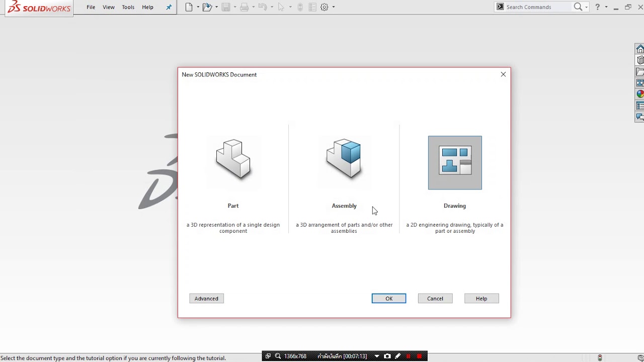Screen dimensions: 644x362
Task: Click status bar traffic light icon
Action: [600, 357]
